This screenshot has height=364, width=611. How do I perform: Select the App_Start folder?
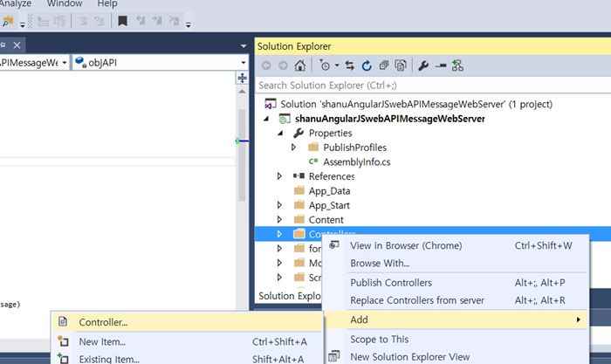(x=329, y=205)
